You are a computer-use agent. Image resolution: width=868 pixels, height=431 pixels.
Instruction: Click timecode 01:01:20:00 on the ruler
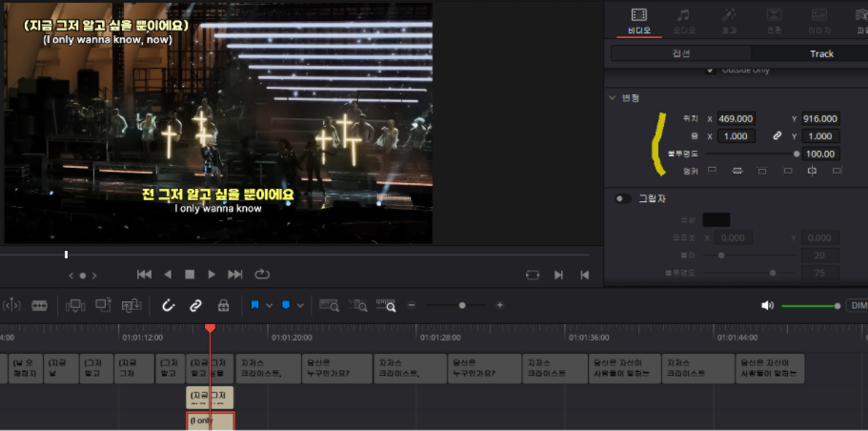coord(292,338)
